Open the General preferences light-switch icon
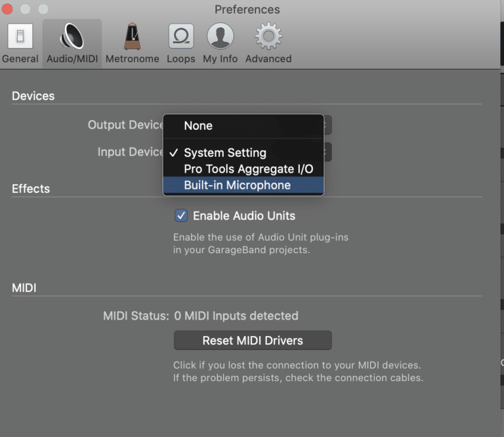504x437 pixels. [20, 36]
